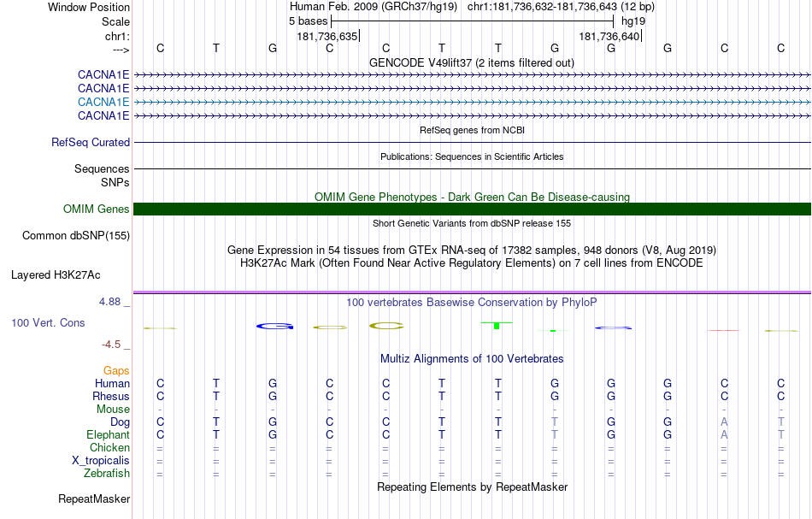Click the Chicken alignment row label
This screenshot has height=519, width=812.
(x=109, y=447)
